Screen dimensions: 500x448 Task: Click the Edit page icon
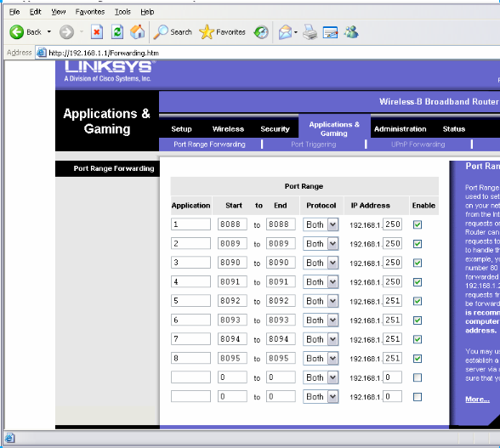click(330, 32)
